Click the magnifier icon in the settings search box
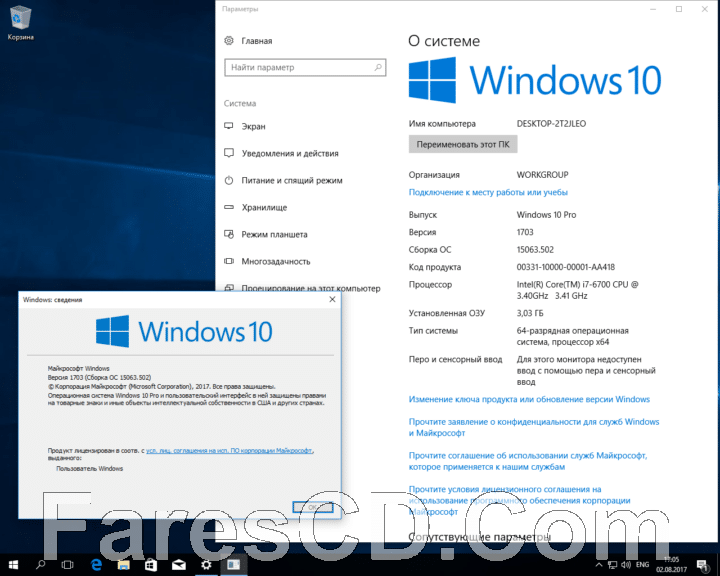Viewport: 720px width, 576px height. 377,68
